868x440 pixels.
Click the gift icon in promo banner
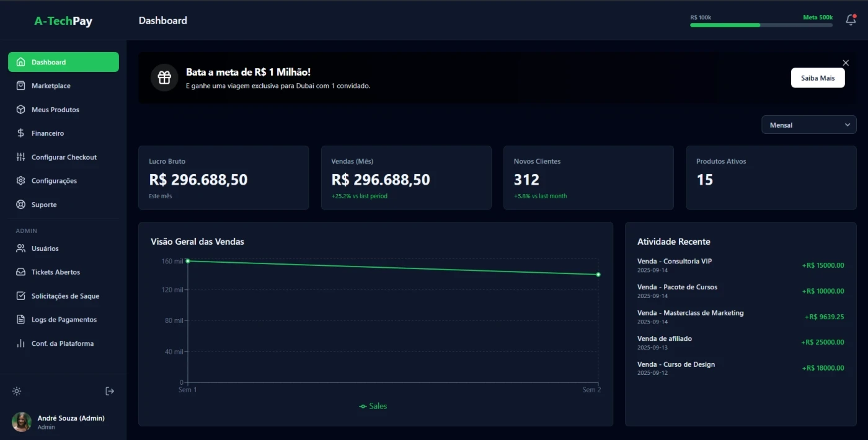(164, 77)
